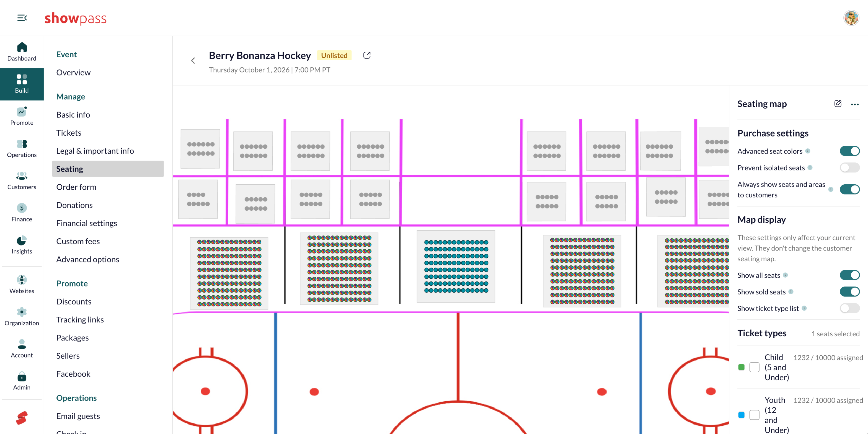Screen dimensions: 868x434
Task: Click the edit seating map icon
Action: [838, 104]
